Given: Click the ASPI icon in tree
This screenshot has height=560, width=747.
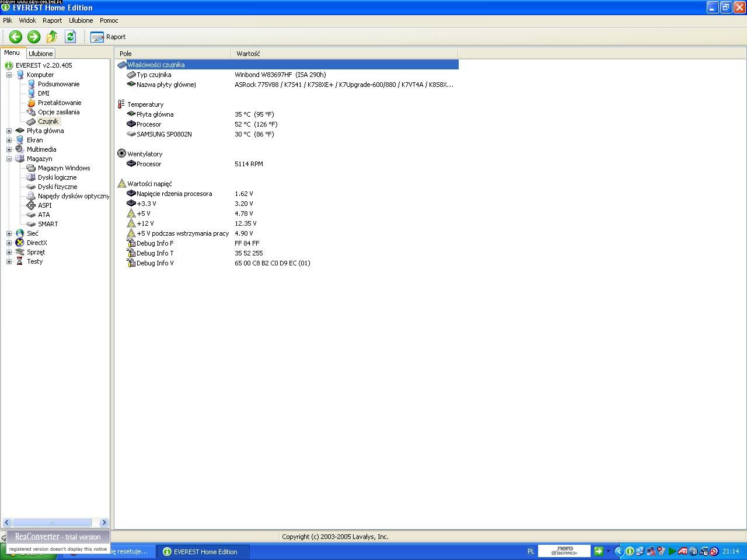Looking at the screenshot, I should point(31,205).
